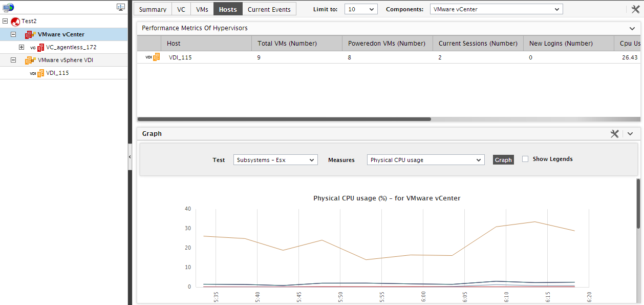
Task: Click the Performance Metrics Of Hypervisors title
Action: coord(195,28)
